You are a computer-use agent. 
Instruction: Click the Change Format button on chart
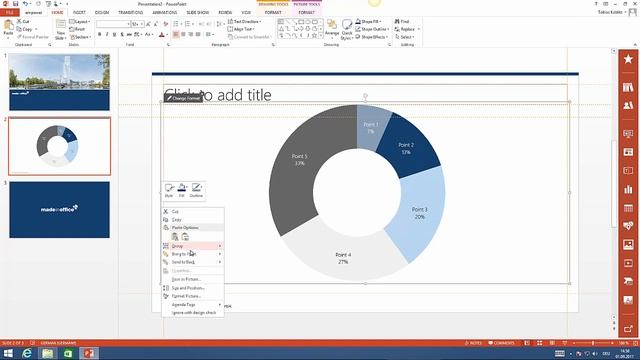183,98
